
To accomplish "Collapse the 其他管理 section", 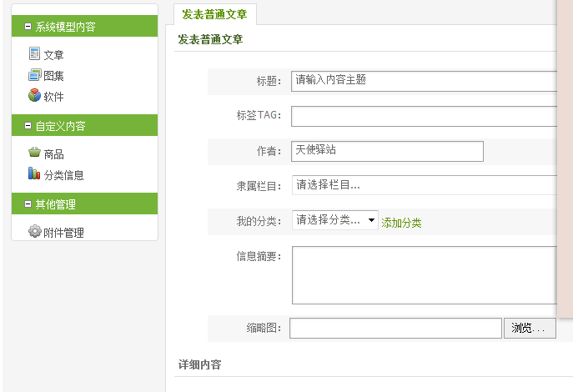I will (28, 204).
